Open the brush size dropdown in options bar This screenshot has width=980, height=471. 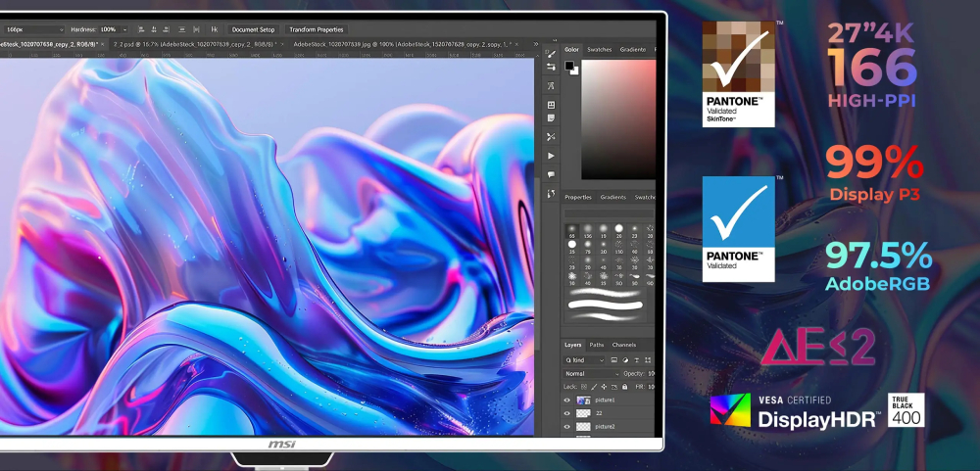[x=61, y=29]
